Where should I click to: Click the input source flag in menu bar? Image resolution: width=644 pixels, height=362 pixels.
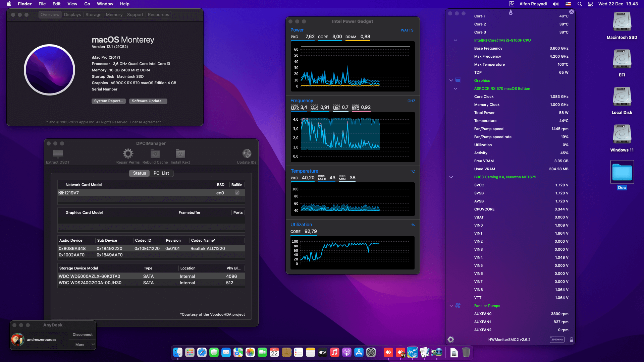[568, 4]
